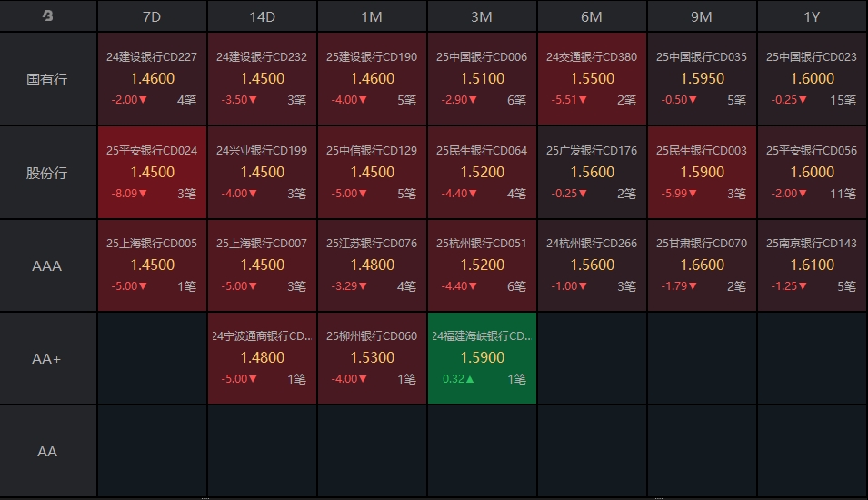Click the 1.5950 yield value
The width and height of the screenshot is (868, 500).
pyautogui.click(x=702, y=78)
